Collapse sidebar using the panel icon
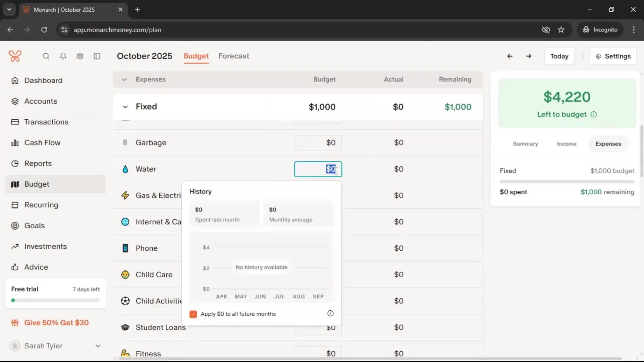 tap(97, 56)
